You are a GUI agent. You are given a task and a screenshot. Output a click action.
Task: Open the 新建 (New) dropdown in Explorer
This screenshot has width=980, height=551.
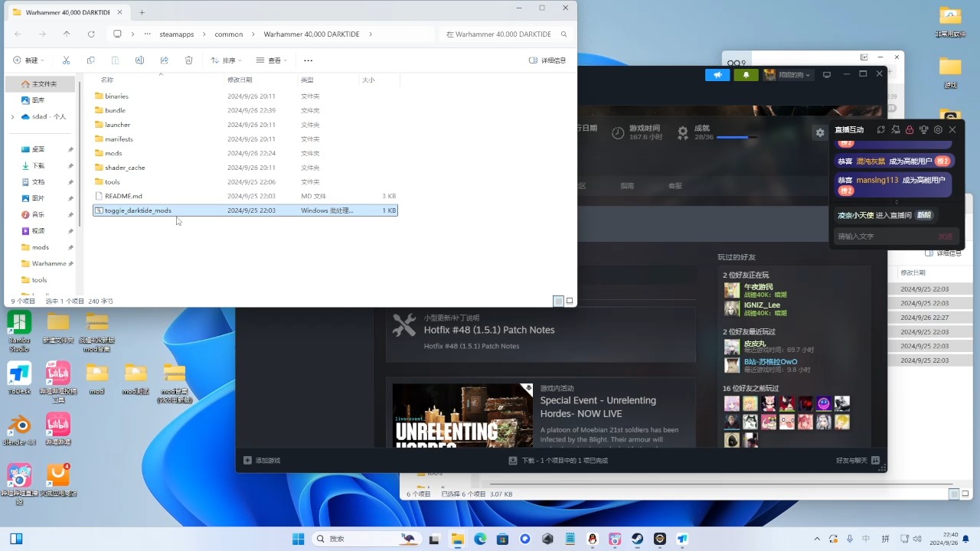29,60
